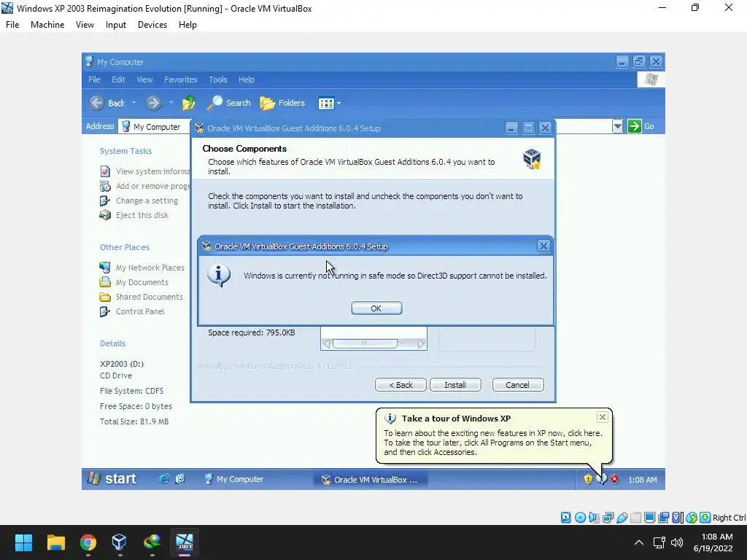Viewport: 747px width, 560px height.
Task: Click the Up folder icon in toolbar
Action: (x=189, y=103)
